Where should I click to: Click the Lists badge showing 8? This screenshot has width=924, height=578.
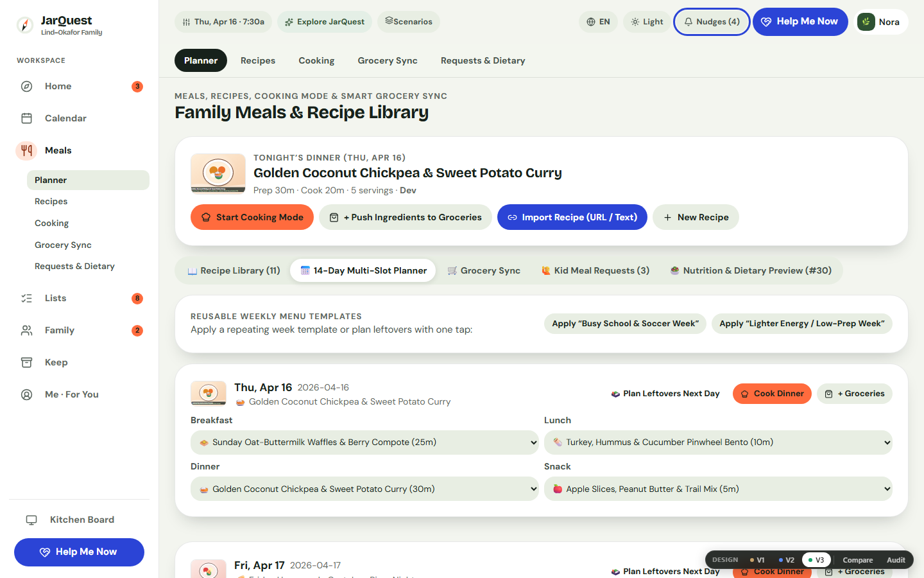[137, 298]
